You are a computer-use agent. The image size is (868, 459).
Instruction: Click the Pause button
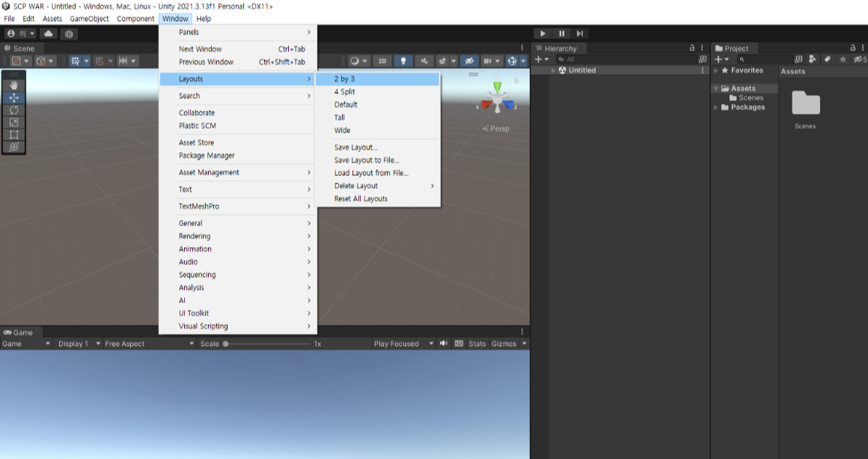coord(561,34)
